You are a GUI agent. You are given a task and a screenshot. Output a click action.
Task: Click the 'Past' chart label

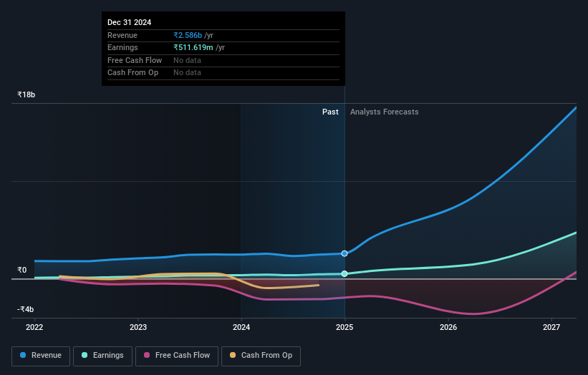click(x=330, y=112)
